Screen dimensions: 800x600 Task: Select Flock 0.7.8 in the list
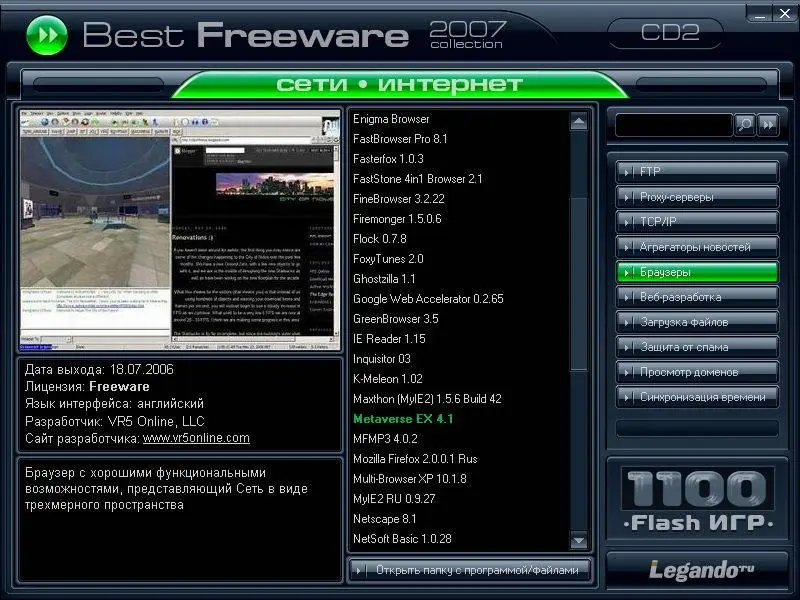[x=380, y=239]
